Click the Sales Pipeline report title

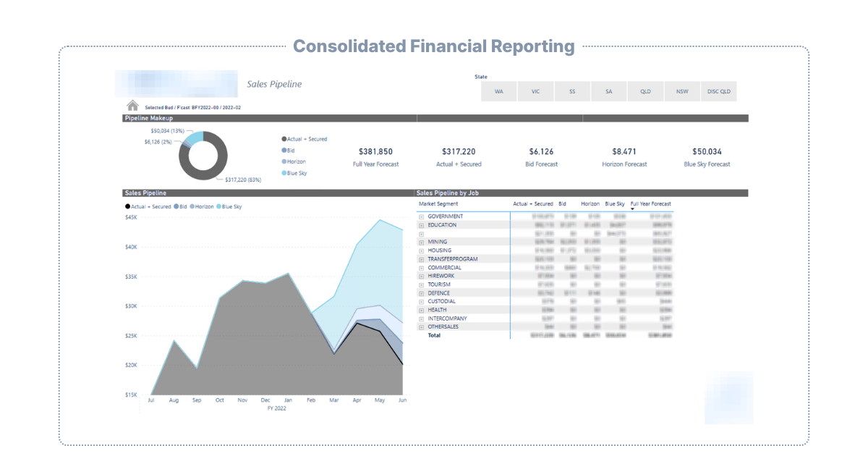coord(275,84)
